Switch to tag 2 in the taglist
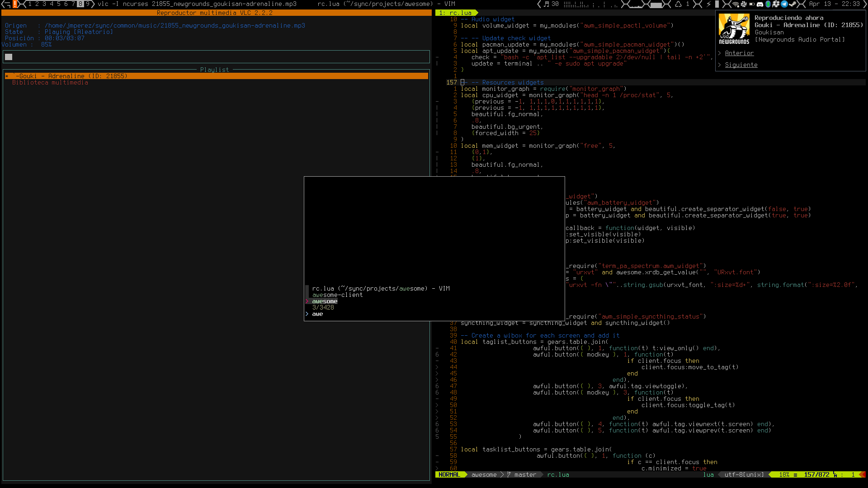 click(x=37, y=4)
